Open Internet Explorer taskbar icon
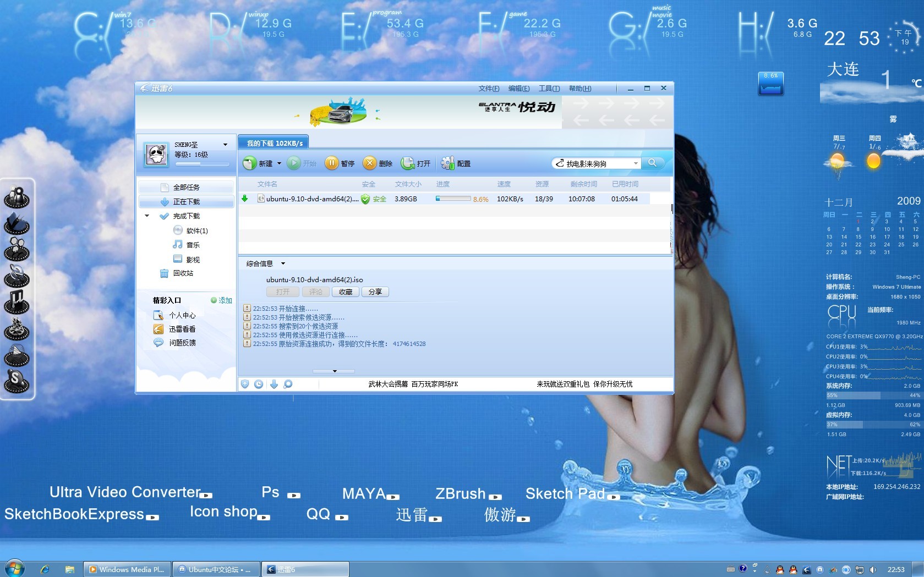924x577 pixels. (45, 569)
